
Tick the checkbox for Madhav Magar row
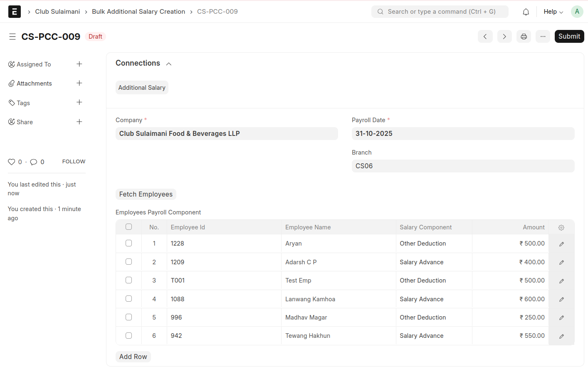pos(128,317)
